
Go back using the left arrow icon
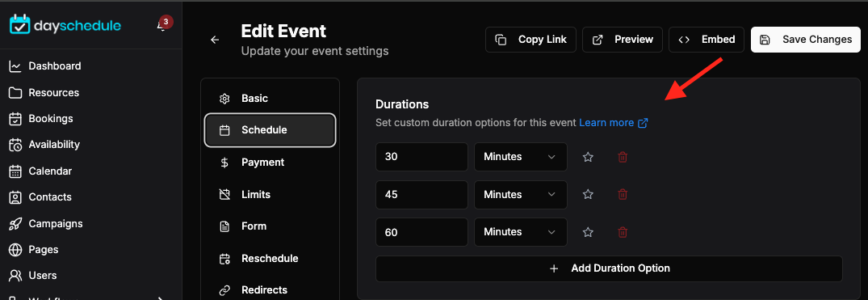pos(215,40)
